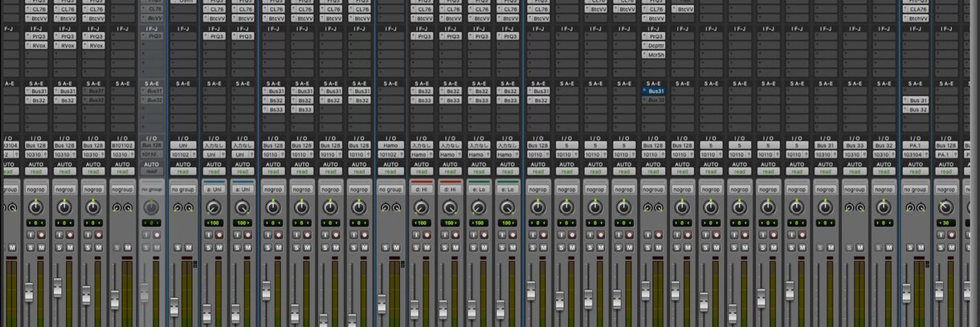Click pan knob on the Bus 31 input track
The width and height of the screenshot is (980, 327).
(825, 207)
